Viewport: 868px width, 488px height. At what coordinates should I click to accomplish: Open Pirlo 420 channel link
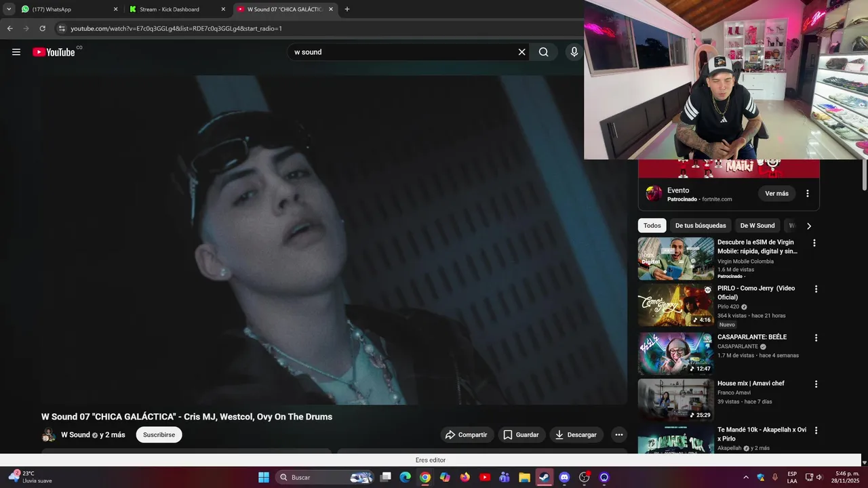click(728, 307)
